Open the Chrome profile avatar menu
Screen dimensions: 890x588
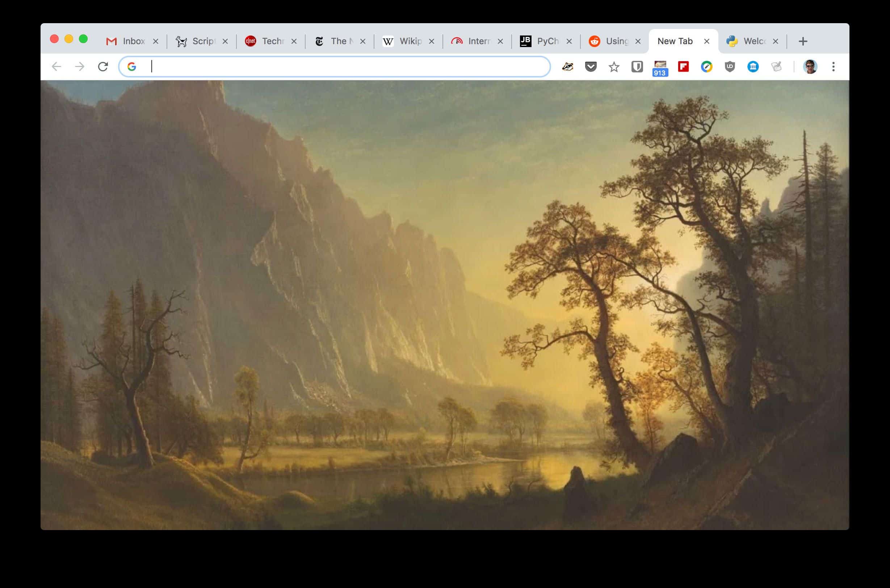pyautogui.click(x=810, y=66)
